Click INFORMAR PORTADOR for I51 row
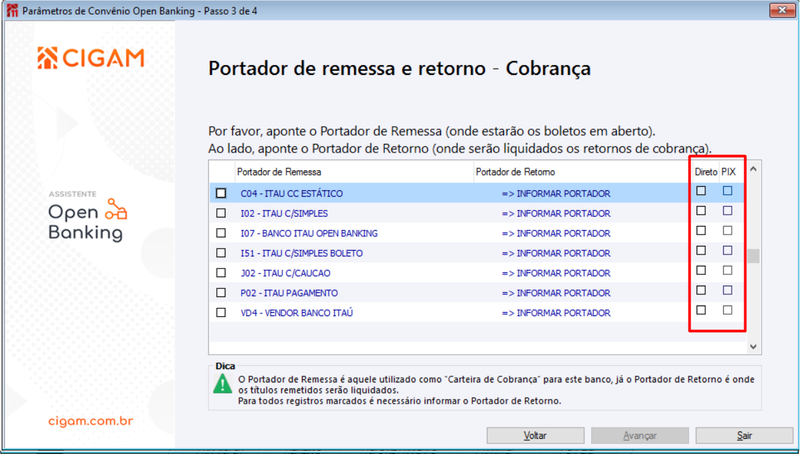Screen dimensions: 800x454 tap(556, 253)
